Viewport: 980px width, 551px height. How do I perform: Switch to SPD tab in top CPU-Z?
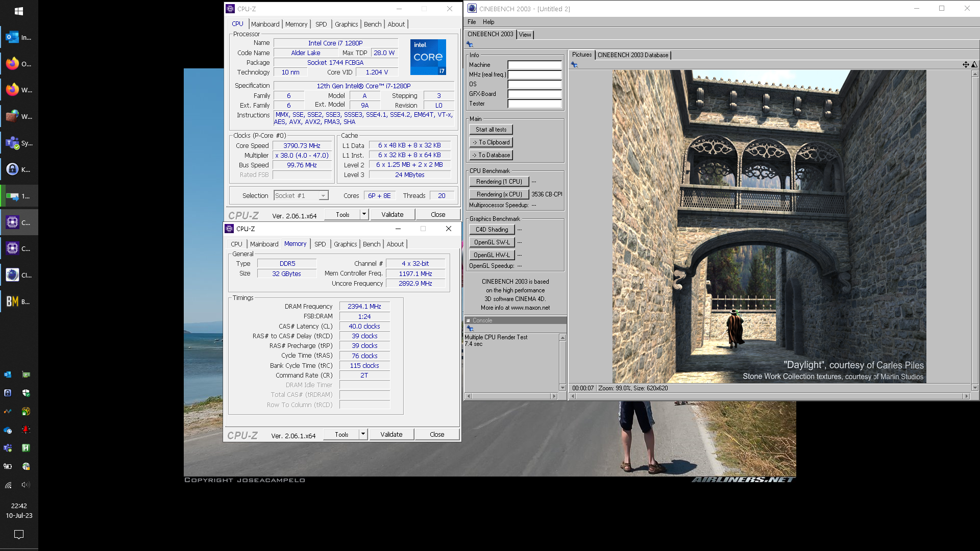(x=321, y=24)
